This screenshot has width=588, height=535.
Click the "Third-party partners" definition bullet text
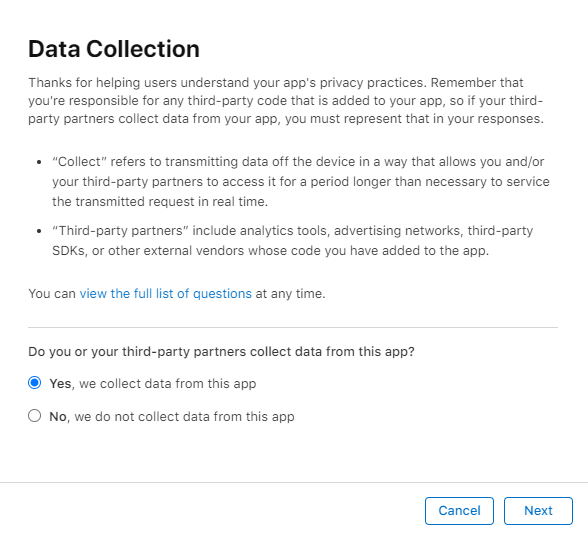(x=292, y=240)
